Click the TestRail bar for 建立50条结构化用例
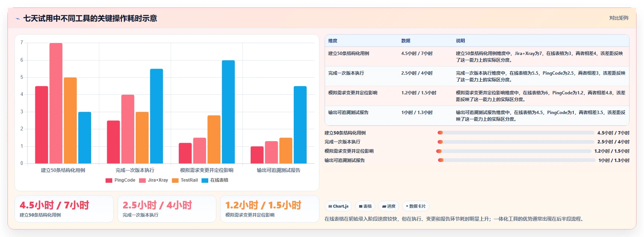Screen dimensions: 644x237 (70, 120)
